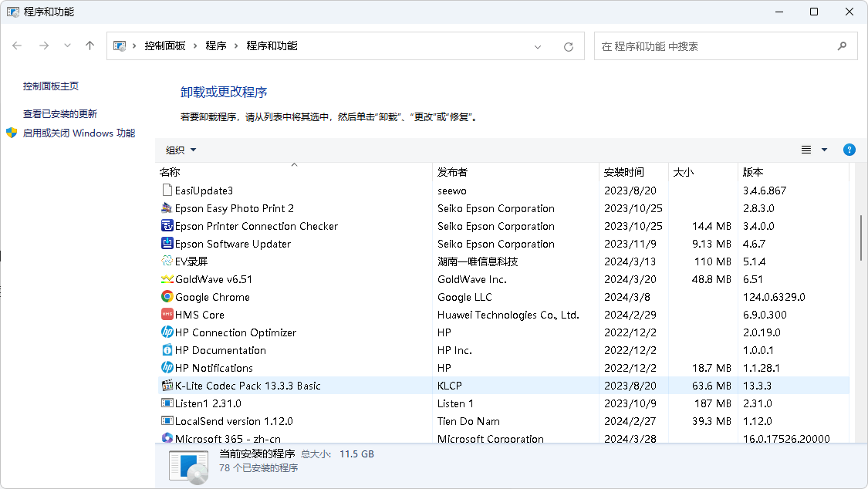
Task: Sort by the 安装时间 column header
Action: (x=634, y=172)
